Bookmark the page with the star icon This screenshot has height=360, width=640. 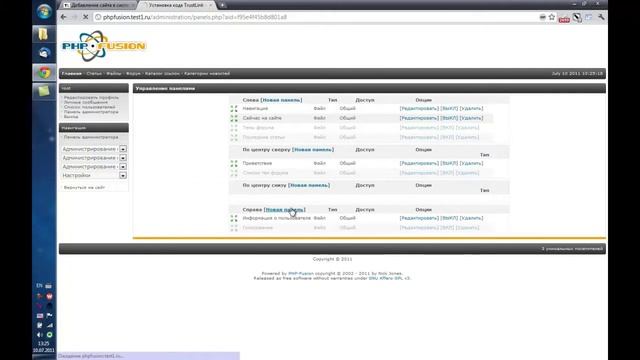[552, 17]
